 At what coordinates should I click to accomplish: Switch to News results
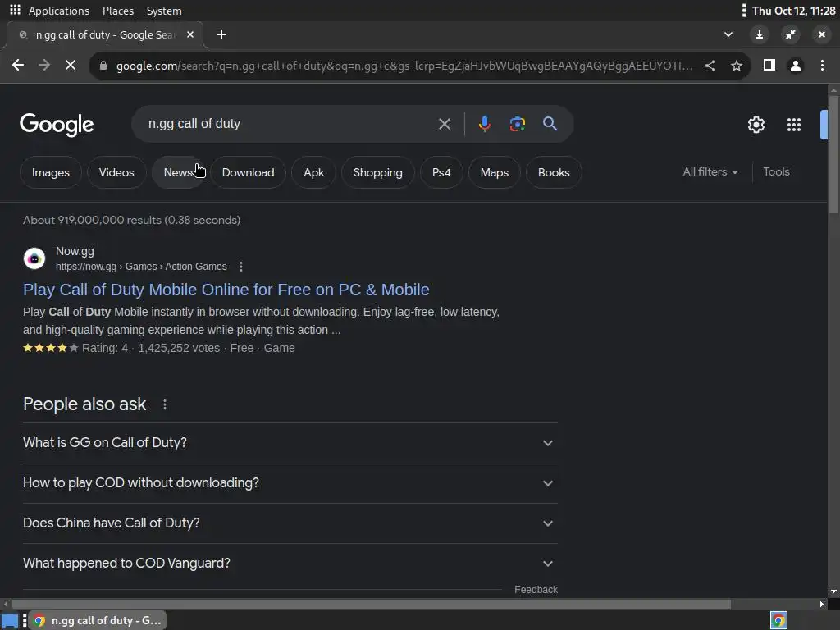point(178,172)
